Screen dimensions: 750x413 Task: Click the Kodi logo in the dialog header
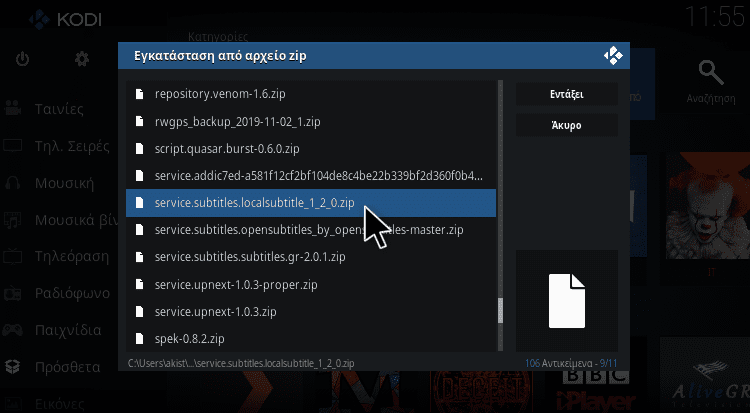click(613, 56)
